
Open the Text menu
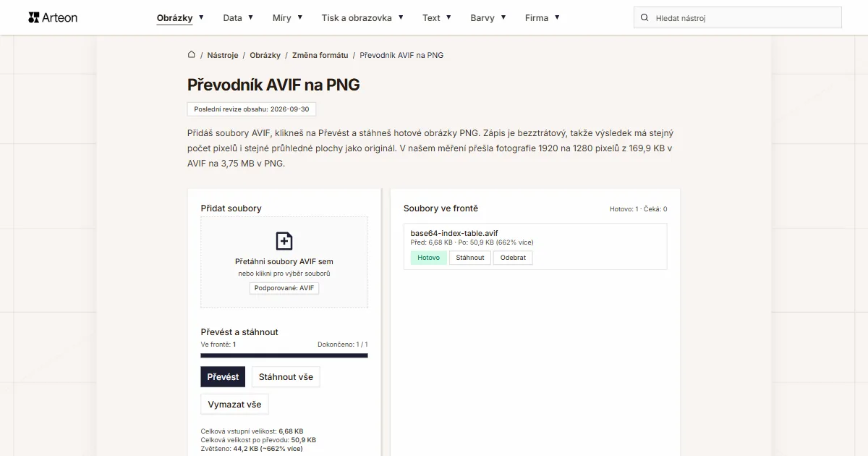pos(431,18)
